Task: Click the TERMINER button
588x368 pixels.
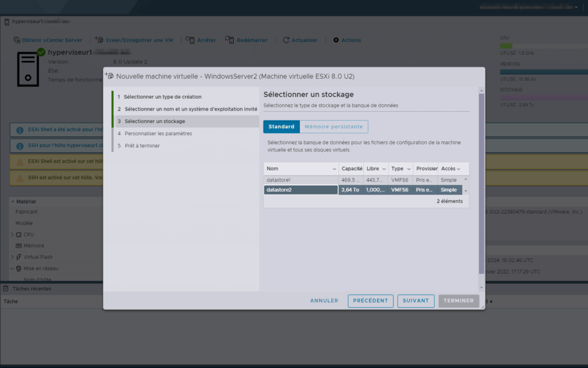Action: tap(458, 301)
